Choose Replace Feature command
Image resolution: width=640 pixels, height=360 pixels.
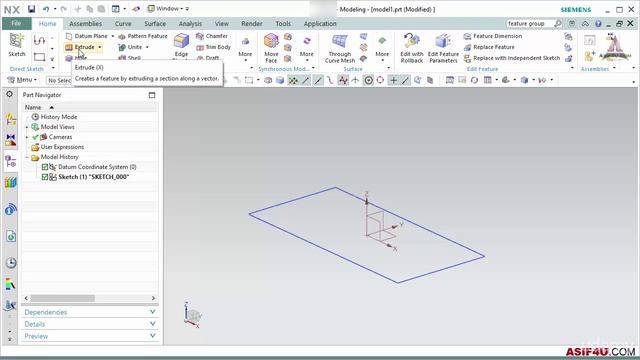[489, 47]
